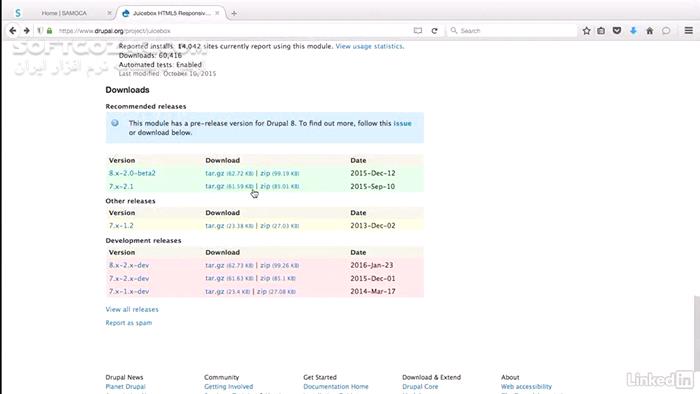The image size is (700, 394).
Task: Open Documentation Home footer link
Action: (x=336, y=387)
